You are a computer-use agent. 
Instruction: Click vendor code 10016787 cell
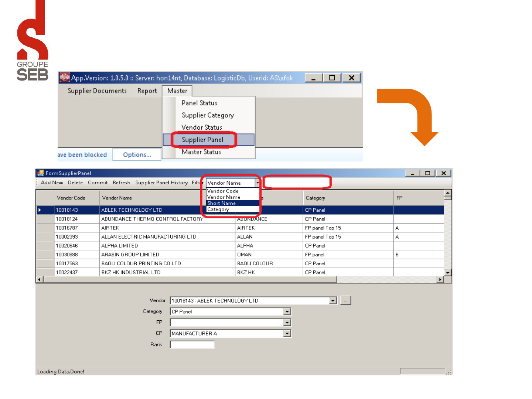point(77,228)
